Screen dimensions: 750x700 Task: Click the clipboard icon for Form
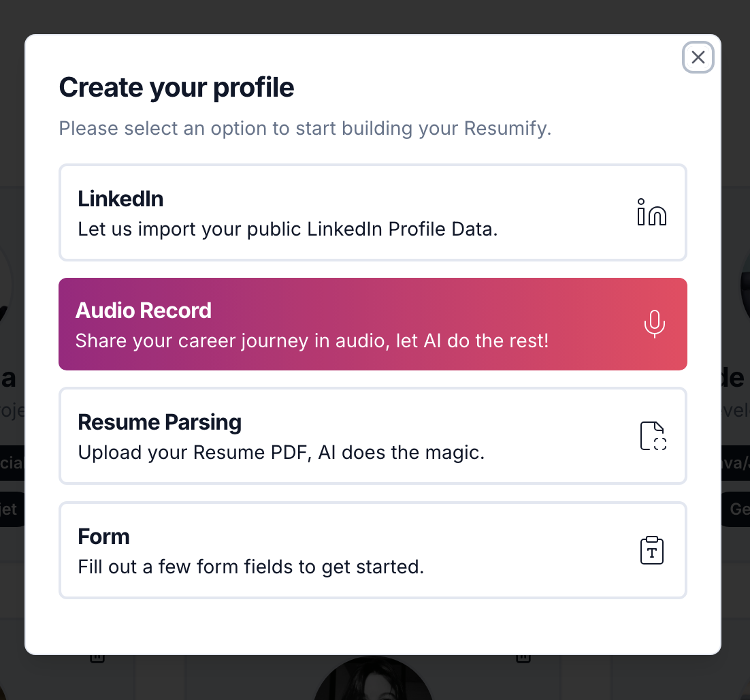[652, 550]
